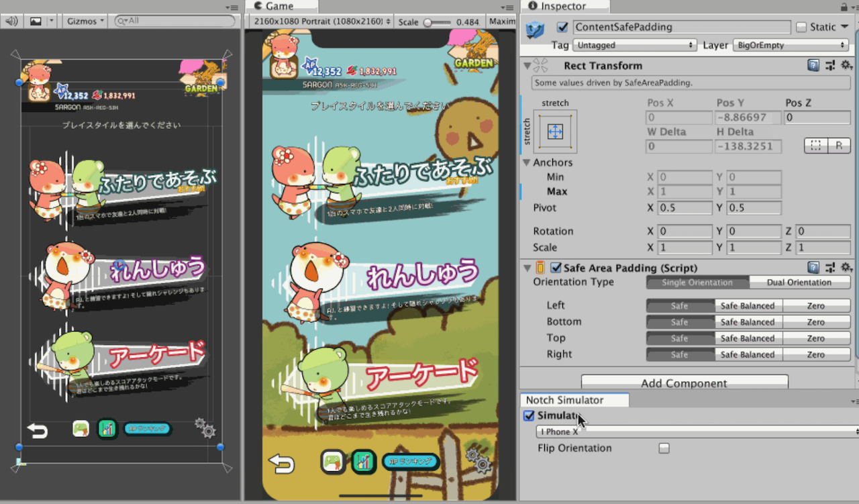The width and height of the screenshot is (859, 504).
Task: Click the Scale X field
Action: pos(685,247)
